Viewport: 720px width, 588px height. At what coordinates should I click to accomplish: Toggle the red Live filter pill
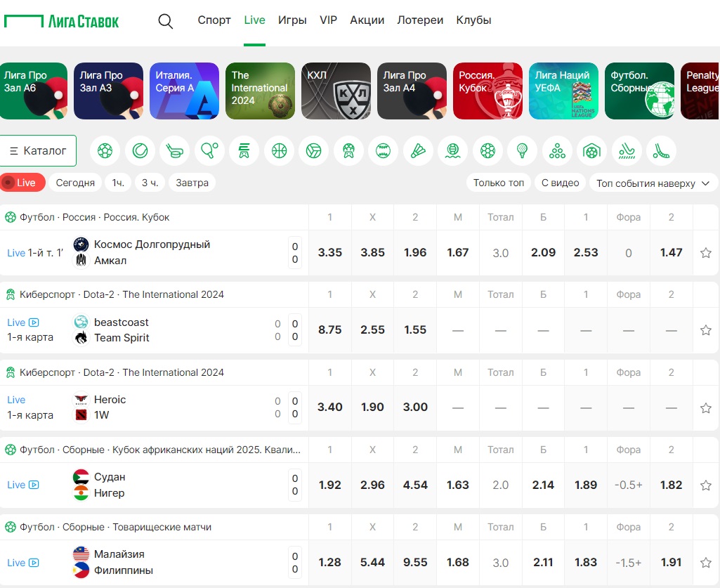pyautogui.click(x=22, y=183)
